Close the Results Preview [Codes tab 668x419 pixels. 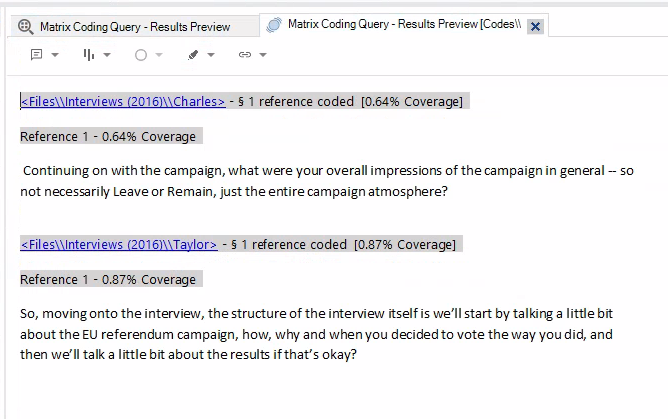pyautogui.click(x=535, y=27)
